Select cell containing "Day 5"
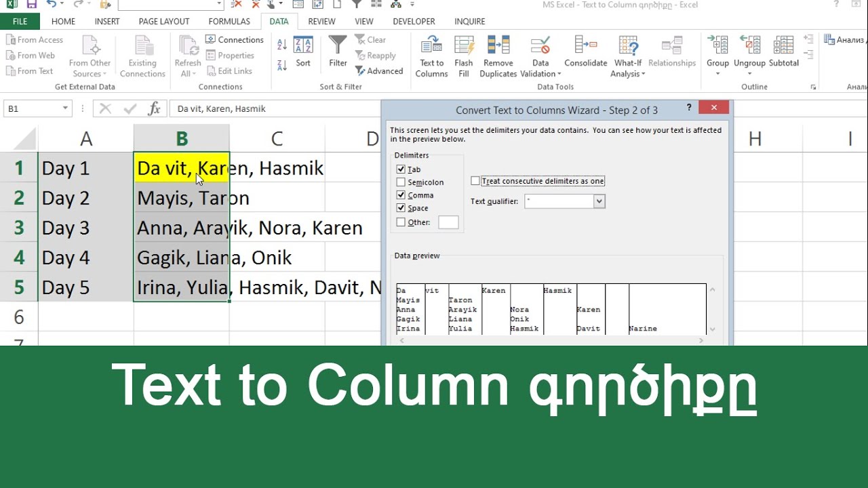Viewport: 868px width, 488px height. tap(86, 287)
